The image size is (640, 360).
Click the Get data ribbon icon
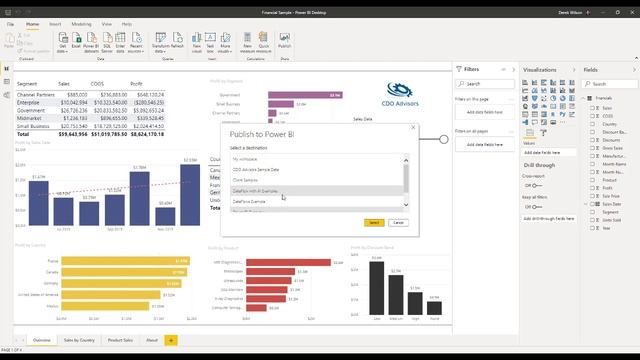[x=62, y=38]
